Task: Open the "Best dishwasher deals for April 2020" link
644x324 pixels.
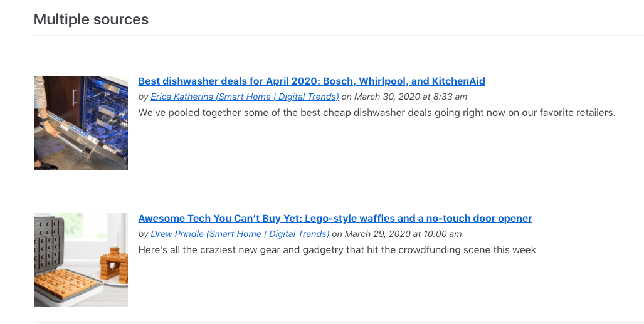Action: [x=311, y=81]
